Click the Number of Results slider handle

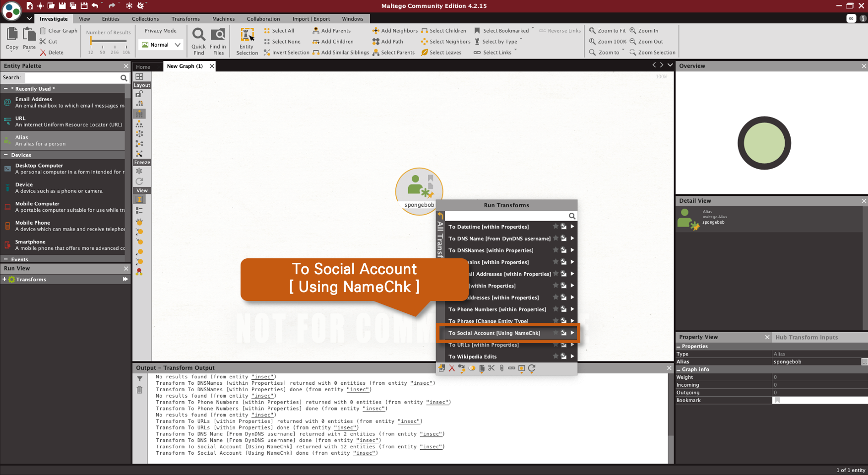(x=91, y=41)
